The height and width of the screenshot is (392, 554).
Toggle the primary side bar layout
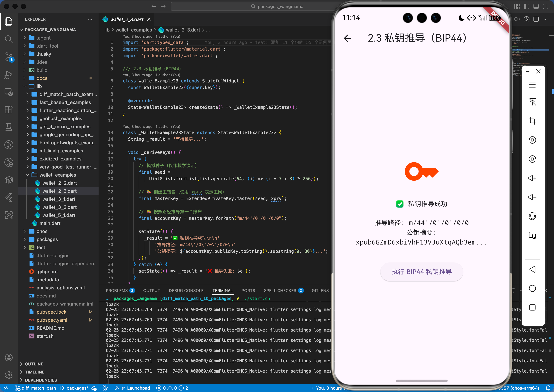[x=526, y=7]
